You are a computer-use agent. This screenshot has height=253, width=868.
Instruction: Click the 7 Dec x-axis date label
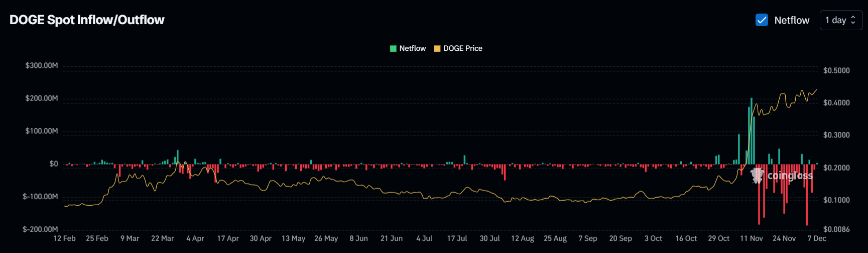[x=816, y=238]
